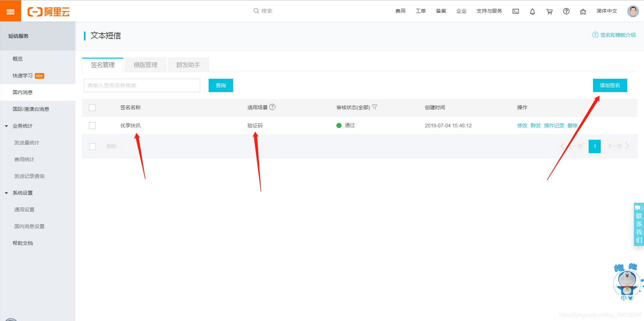Image resolution: width=644 pixels, height=321 pixels.
Task: Open the 简体中文 language dropdown
Action: (x=607, y=11)
